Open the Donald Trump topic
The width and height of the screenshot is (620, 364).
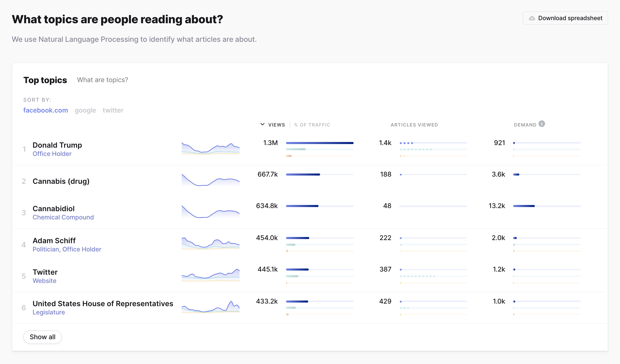point(57,145)
